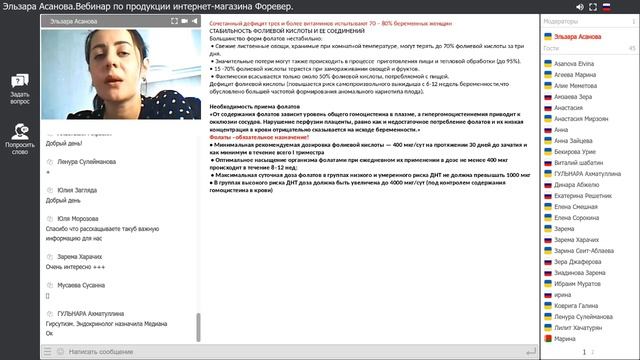
Task: Click the chat scrollbar thumb
Action: pos(198,327)
